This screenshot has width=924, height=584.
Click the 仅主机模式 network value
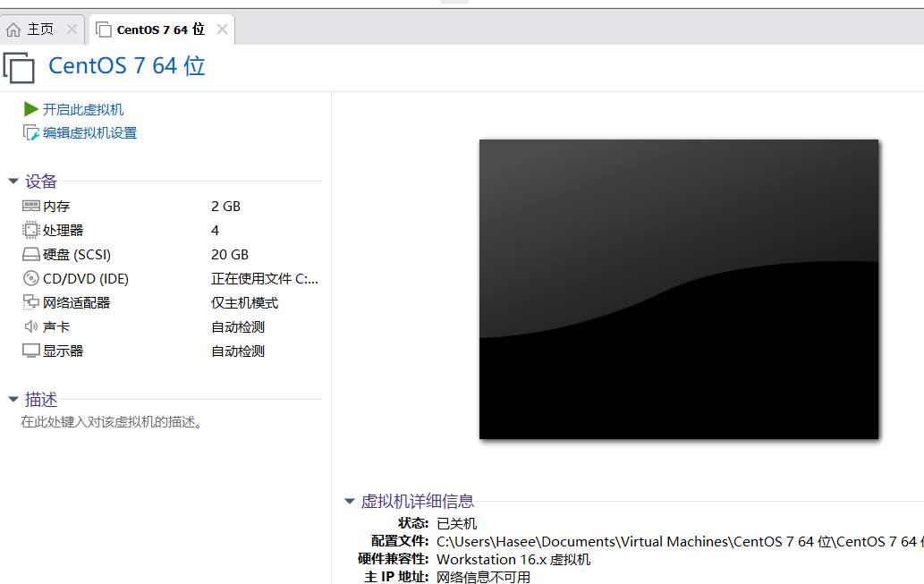coord(244,303)
